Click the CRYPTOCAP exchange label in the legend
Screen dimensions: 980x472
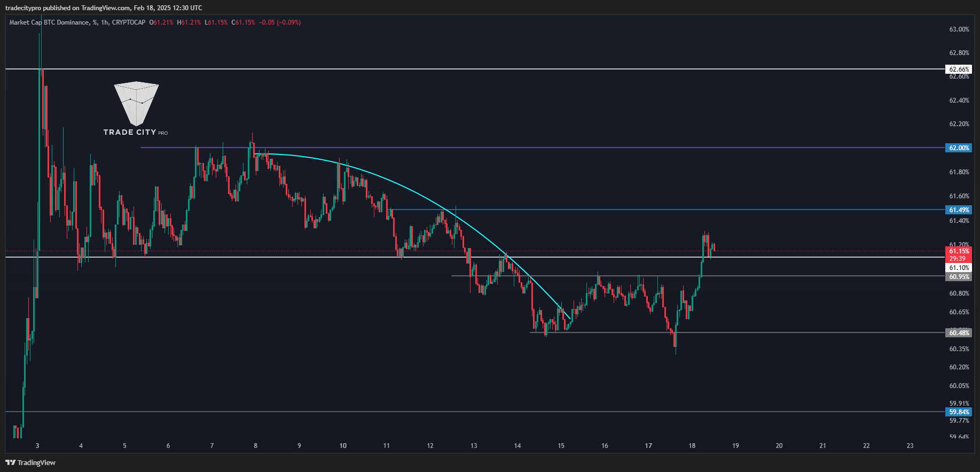point(129,22)
